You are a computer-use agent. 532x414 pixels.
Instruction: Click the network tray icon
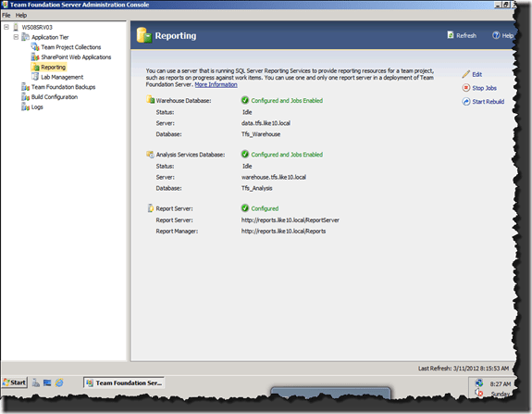(479, 383)
